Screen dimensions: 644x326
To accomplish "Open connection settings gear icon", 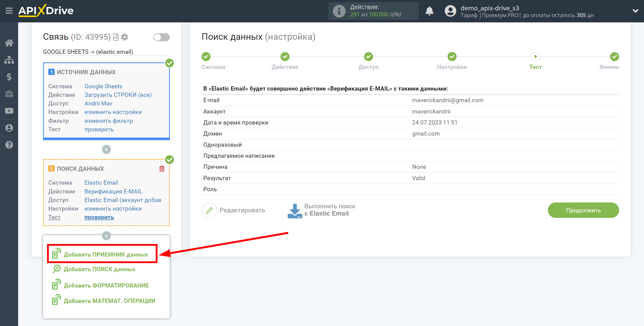I will tap(125, 37).
